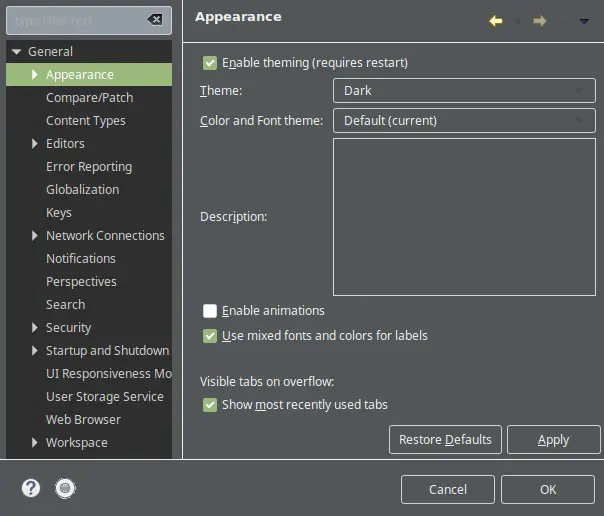Expand the Editors node arrow
This screenshot has width=604, height=516.
tap(35, 144)
